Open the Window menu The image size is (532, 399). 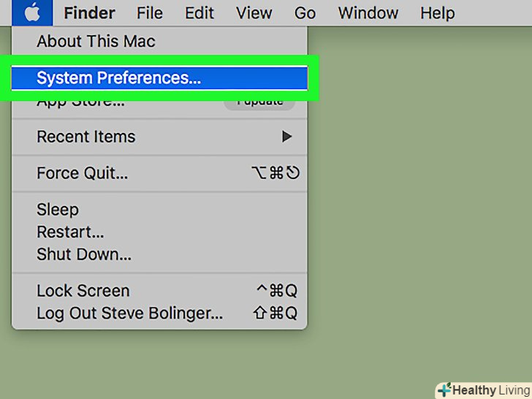pos(367,13)
